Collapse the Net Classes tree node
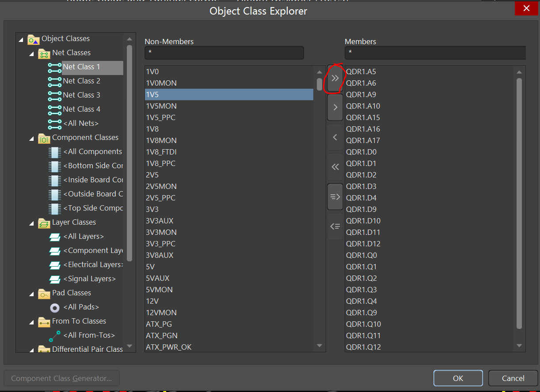The height and width of the screenshot is (392, 540). pyautogui.click(x=32, y=54)
